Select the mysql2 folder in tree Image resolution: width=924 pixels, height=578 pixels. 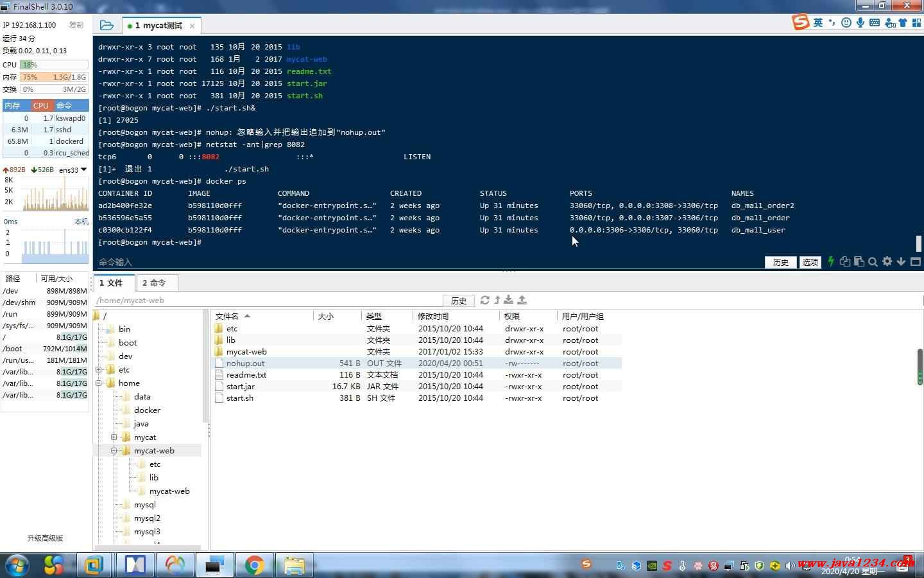pyautogui.click(x=147, y=518)
